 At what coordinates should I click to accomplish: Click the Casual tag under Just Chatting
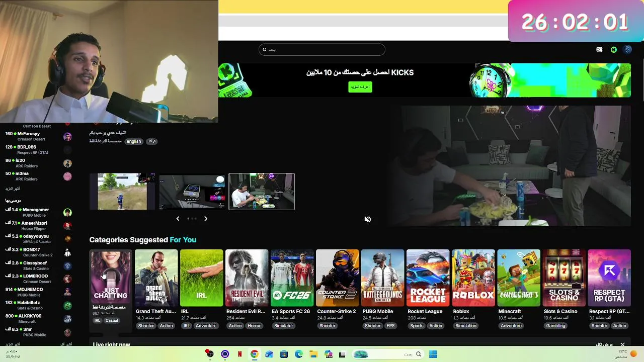click(x=112, y=320)
